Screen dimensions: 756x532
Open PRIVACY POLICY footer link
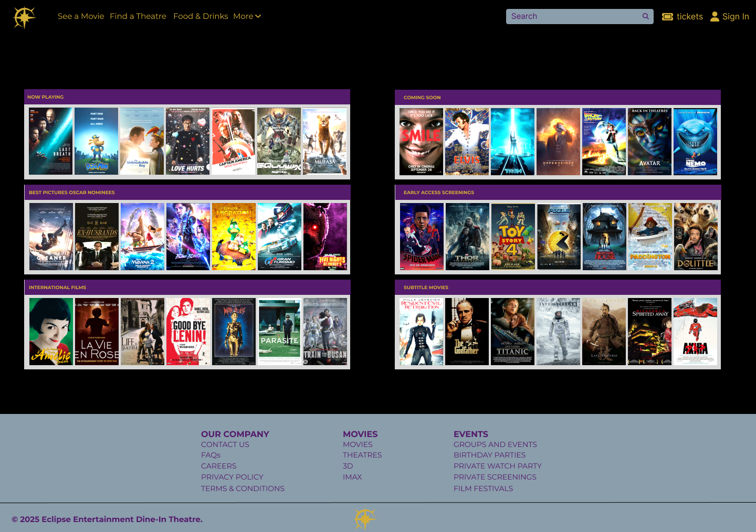[232, 477]
